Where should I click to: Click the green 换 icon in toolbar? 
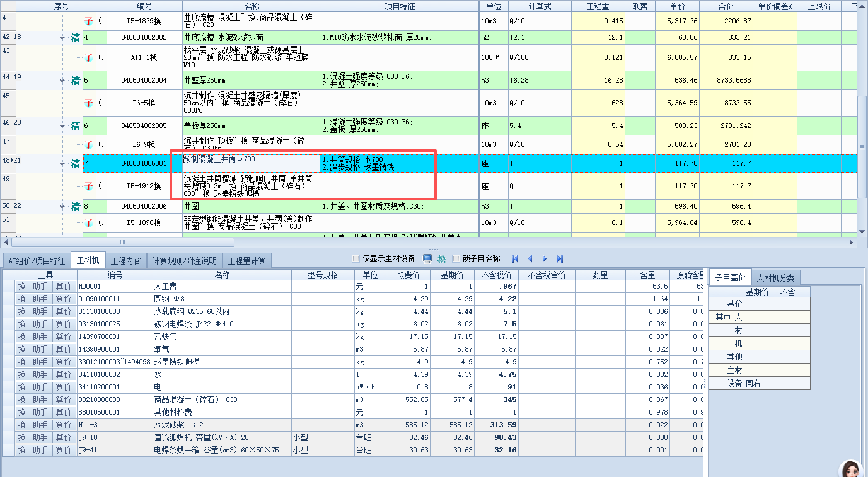(442, 259)
